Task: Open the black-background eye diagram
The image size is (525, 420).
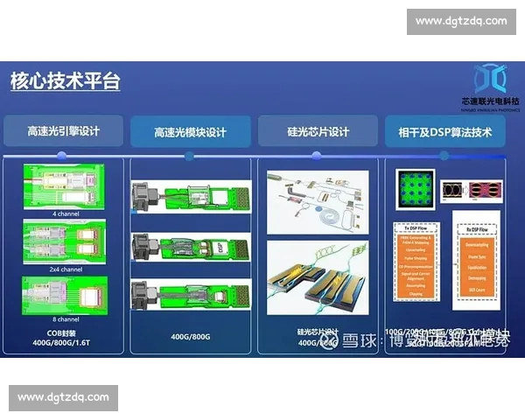Action: click(452, 191)
